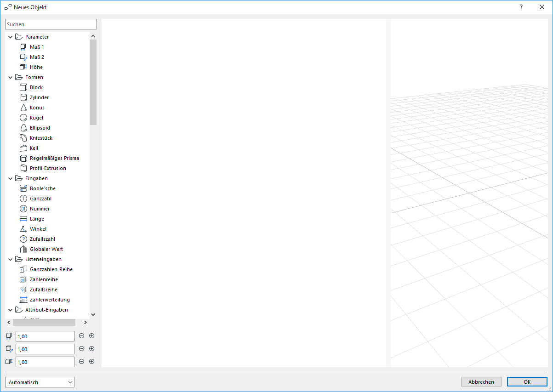553x392 pixels.
Task: Pick the Zahlenverteilung list input
Action: (x=48, y=299)
